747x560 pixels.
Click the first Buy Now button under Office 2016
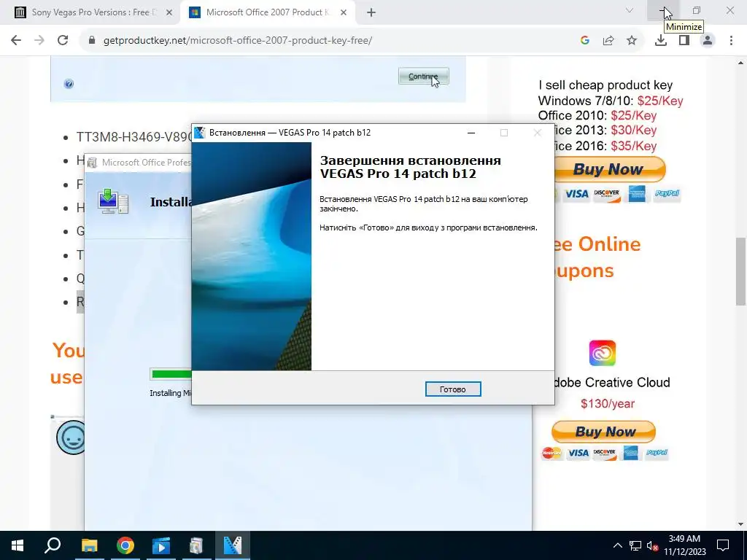click(x=609, y=169)
